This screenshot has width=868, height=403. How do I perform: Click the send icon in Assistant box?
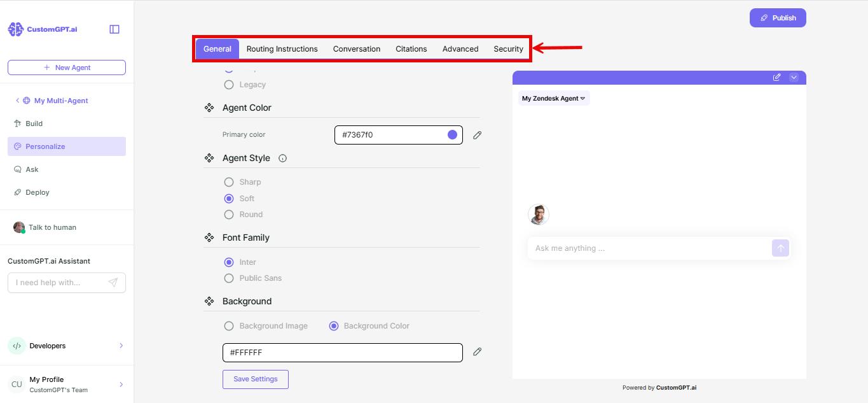tap(113, 283)
